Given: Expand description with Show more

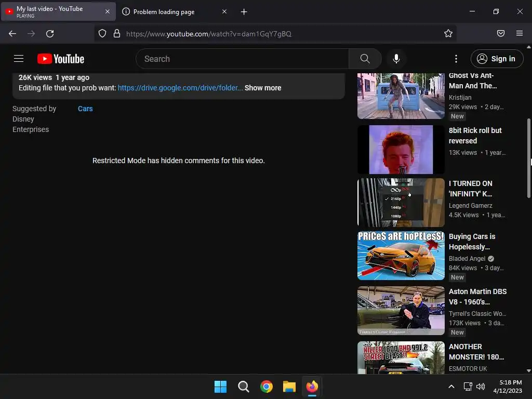Looking at the screenshot, I should [x=263, y=88].
